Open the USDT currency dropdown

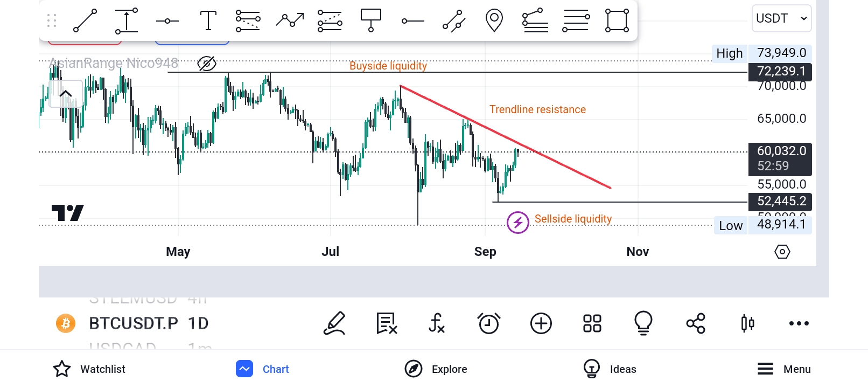[x=781, y=18]
